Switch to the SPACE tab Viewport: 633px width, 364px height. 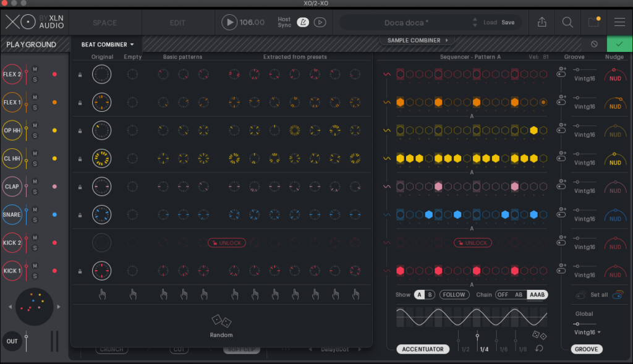(x=104, y=23)
